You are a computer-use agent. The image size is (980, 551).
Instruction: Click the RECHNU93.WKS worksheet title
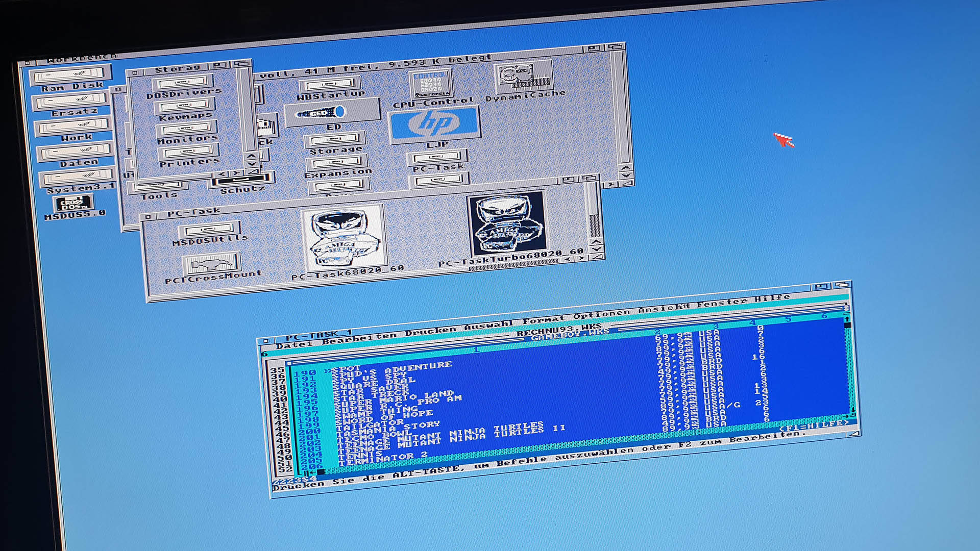(558, 330)
